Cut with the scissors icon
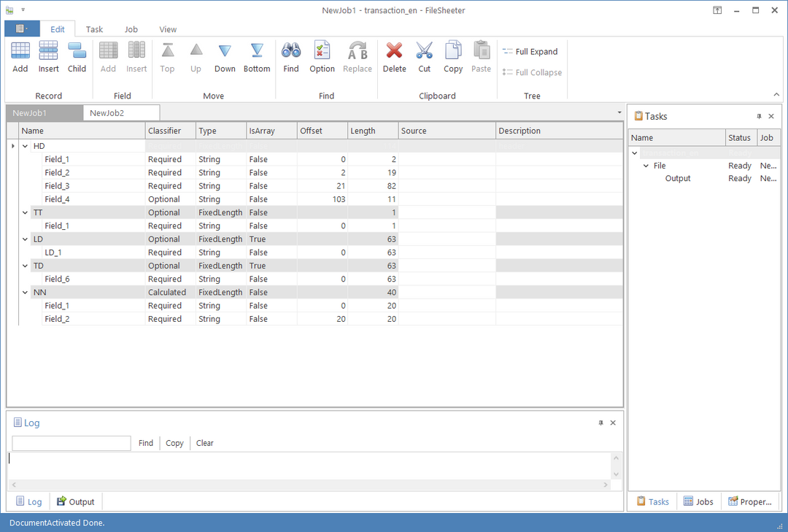The height and width of the screenshot is (532, 788). pyautogui.click(x=424, y=51)
